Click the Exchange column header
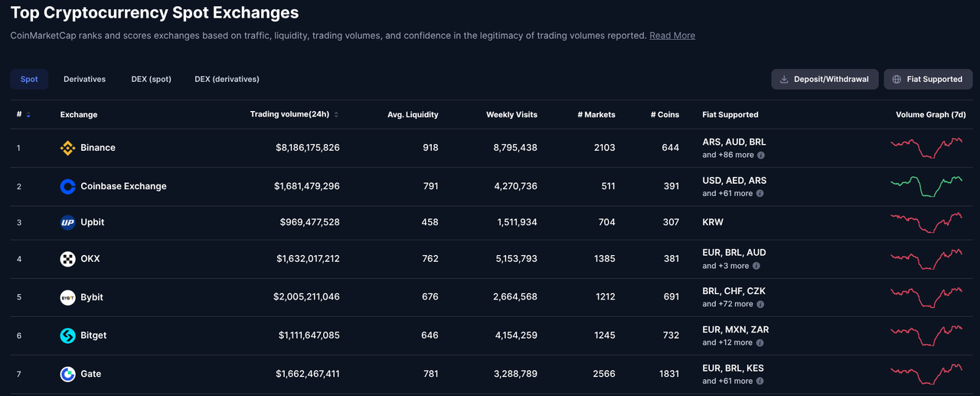 (79, 115)
